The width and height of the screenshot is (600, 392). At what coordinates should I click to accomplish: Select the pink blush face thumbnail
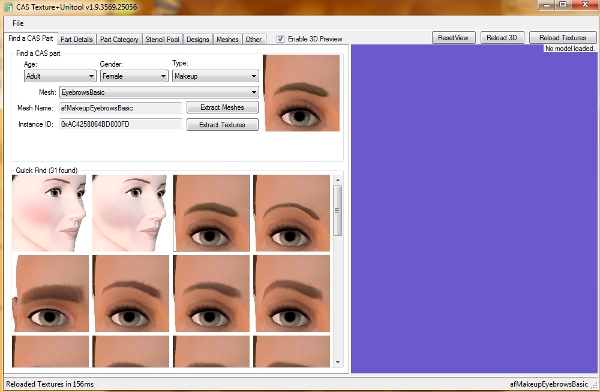(50, 213)
